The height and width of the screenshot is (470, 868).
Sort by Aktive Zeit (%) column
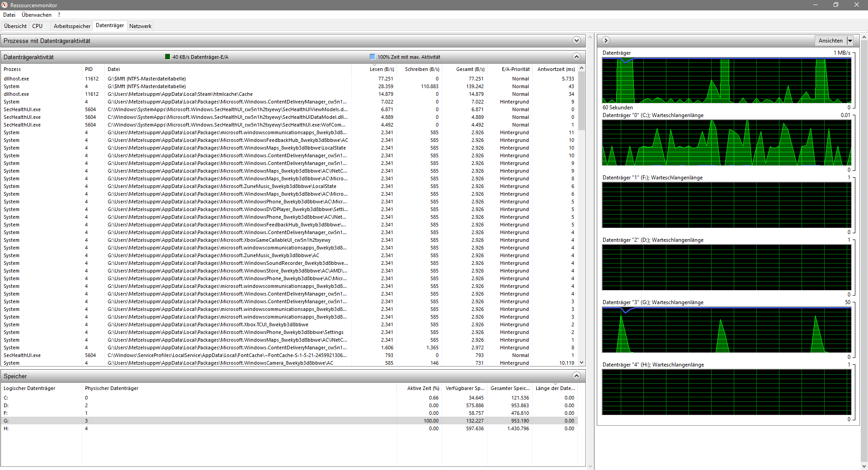click(420, 388)
